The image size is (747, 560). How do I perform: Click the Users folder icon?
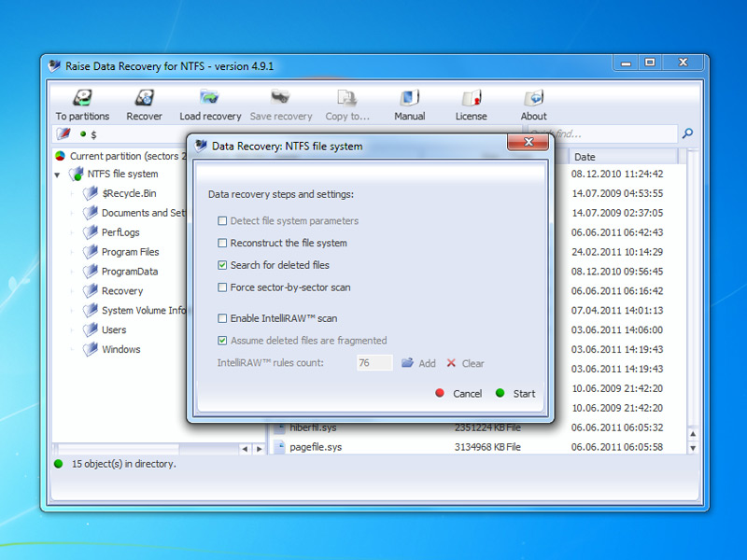pyautogui.click(x=90, y=330)
